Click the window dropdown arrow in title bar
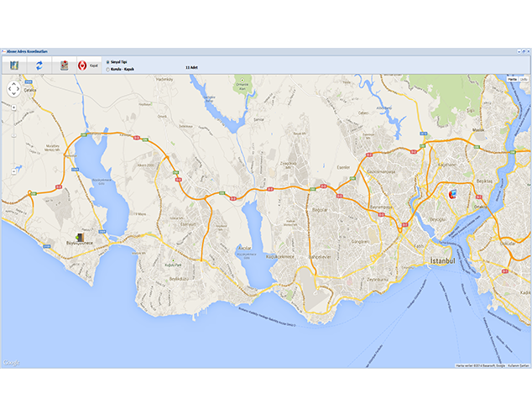This screenshot has width=532, height=420. [519, 51]
